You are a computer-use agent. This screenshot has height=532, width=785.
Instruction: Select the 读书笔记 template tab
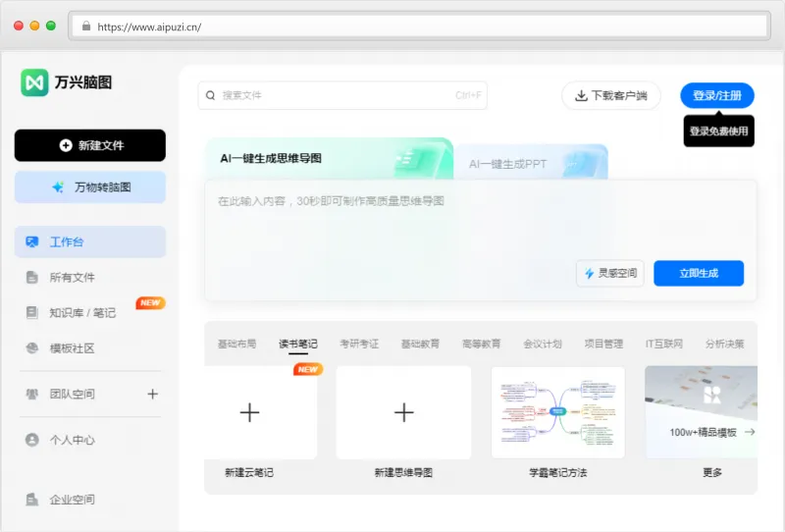(298, 344)
